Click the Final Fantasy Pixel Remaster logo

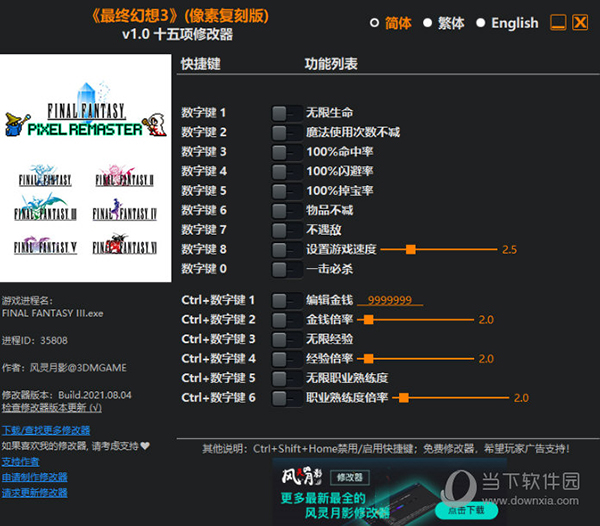click(86, 111)
